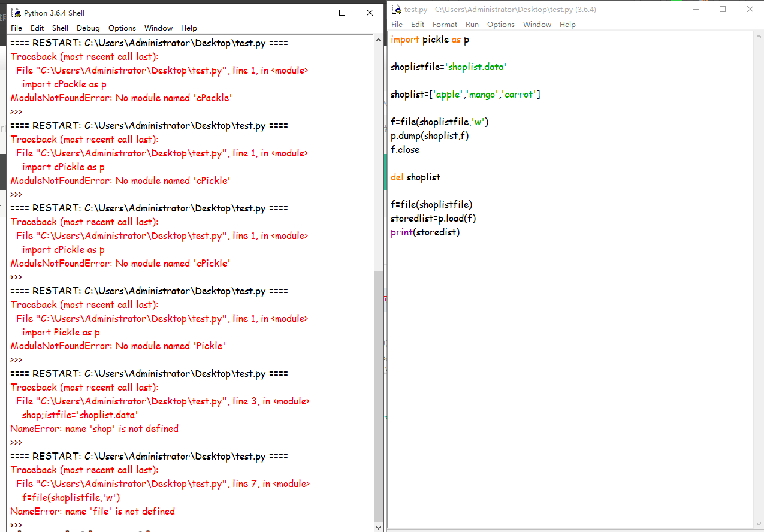
Task: Open the editor's File menu
Action: 397,25
